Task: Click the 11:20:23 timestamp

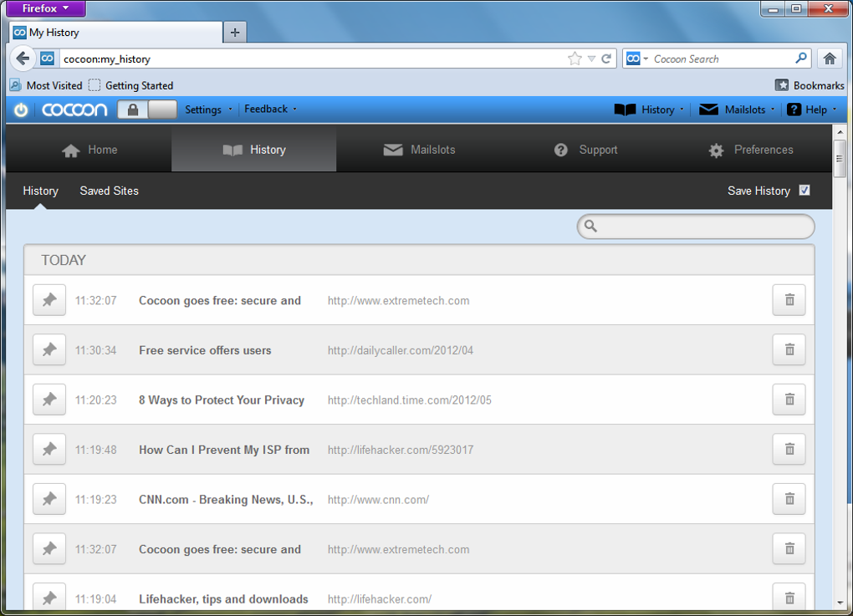Action: (x=95, y=400)
